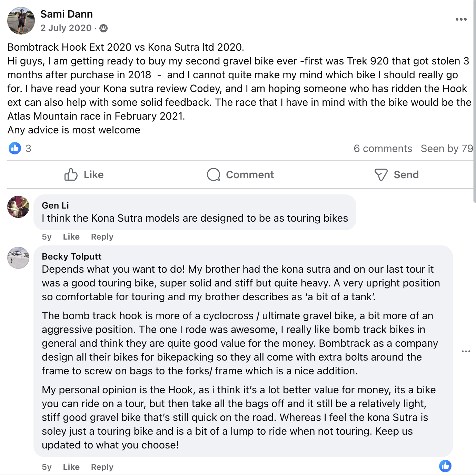Screen dimensions: 476x475
Task: Click the Send icon on the post
Action: click(381, 174)
